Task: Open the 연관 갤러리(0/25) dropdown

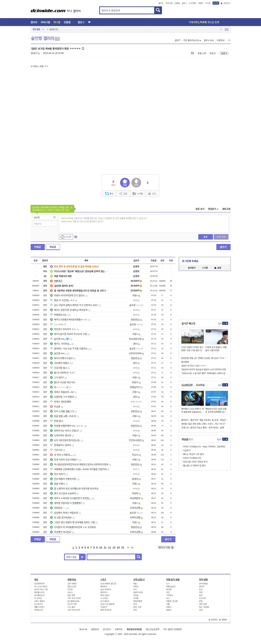Action: [192, 40]
